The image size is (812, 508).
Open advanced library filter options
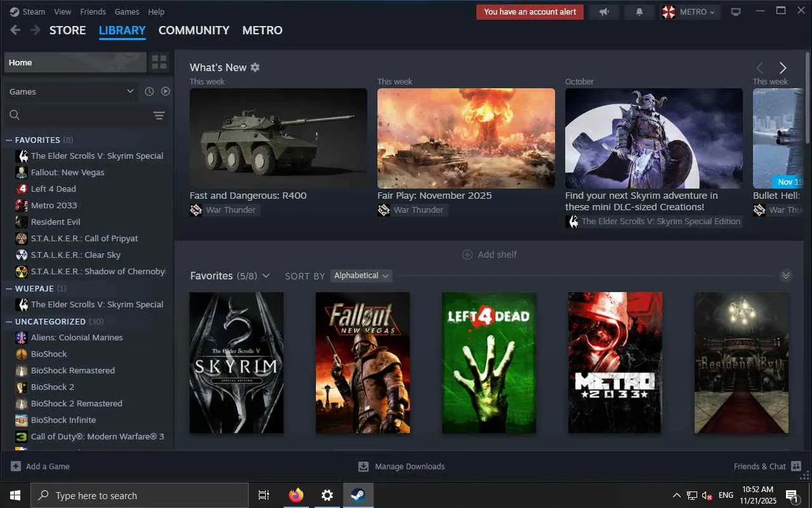coord(159,115)
